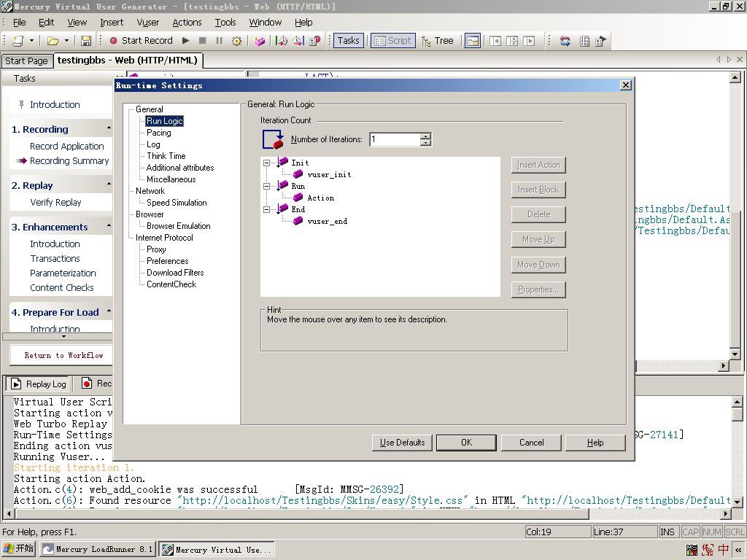Click the Number of Iterations input field
This screenshot has height=560, width=747.
point(395,139)
